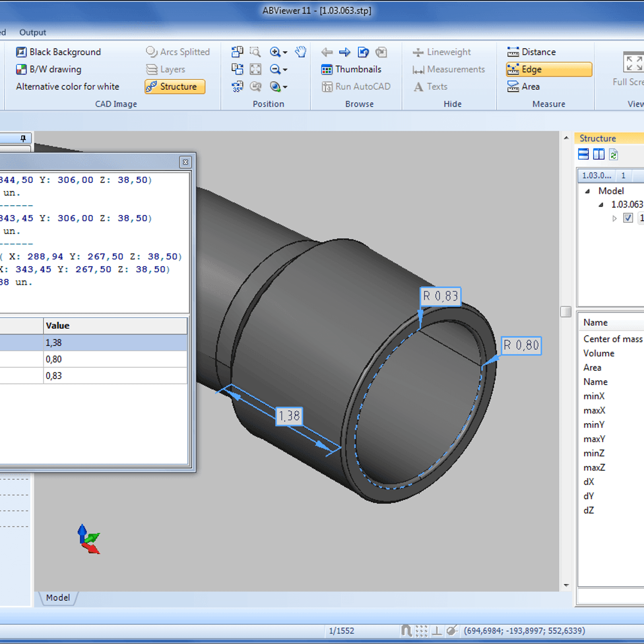Collapse the Model tree node
The height and width of the screenshot is (644, 644).
pos(587,191)
